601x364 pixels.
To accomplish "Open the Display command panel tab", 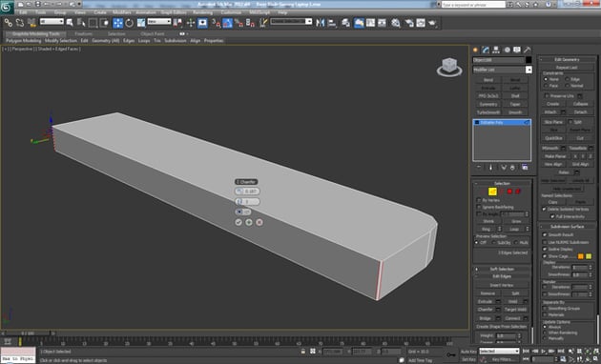I will 517,50.
